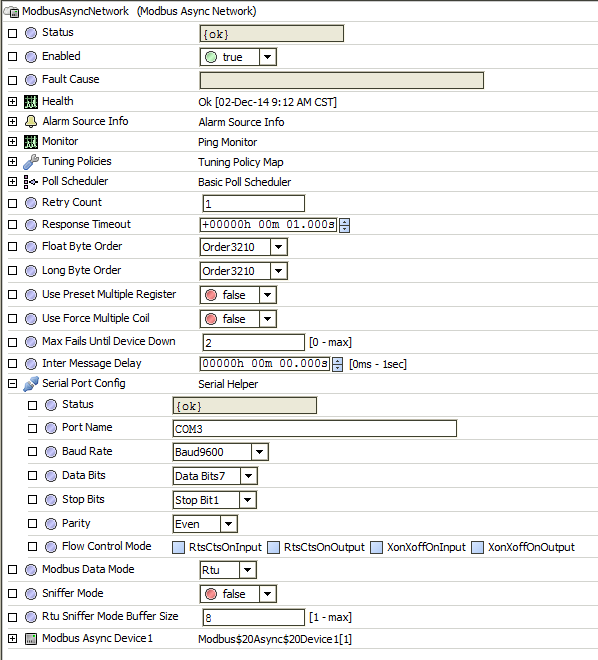598x660 pixels.
Task: Open the Stop Bits dropdown
Action: point(247,500)
